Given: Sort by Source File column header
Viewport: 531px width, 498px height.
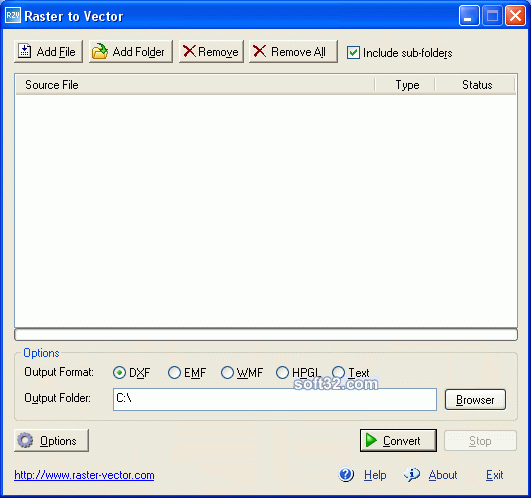Looking at the screenshot, I should 195,85.
